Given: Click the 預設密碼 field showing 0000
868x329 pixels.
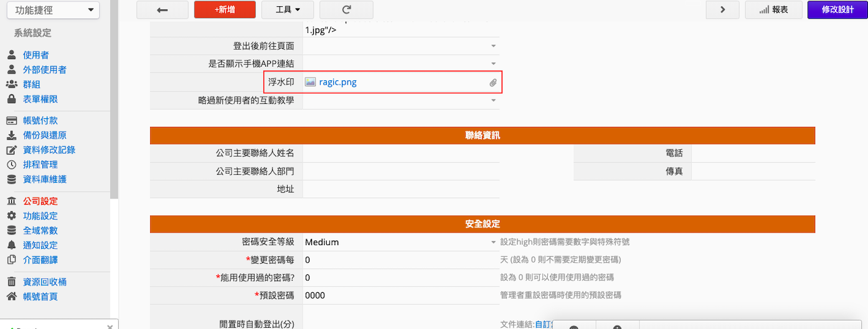Looking at the screenshot, I should coord(399,295).
